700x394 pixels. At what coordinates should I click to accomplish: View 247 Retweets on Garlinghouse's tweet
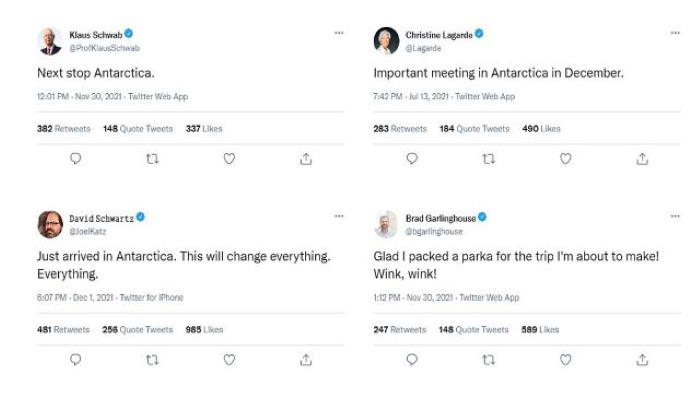400,330
